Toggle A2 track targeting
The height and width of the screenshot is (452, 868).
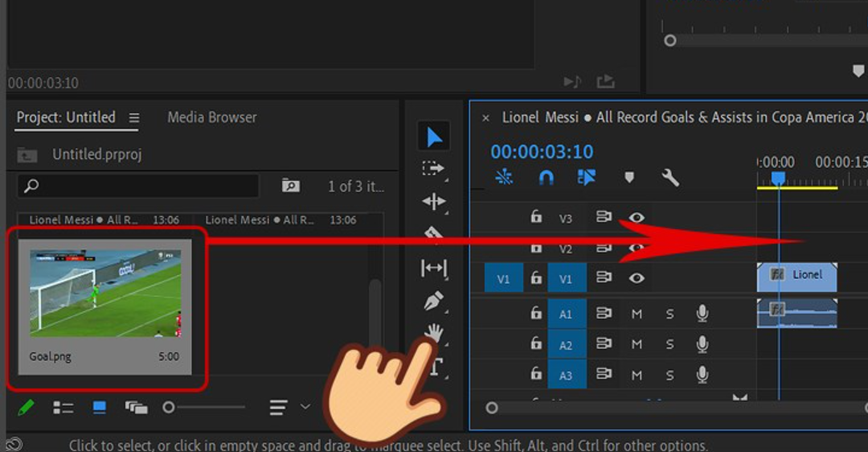tap(567, 344)
